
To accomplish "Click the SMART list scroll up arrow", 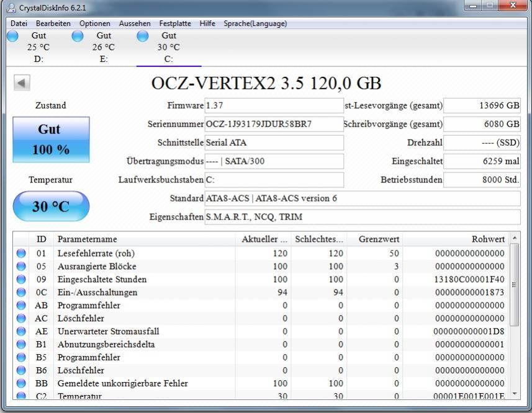I will pos(515,238).
